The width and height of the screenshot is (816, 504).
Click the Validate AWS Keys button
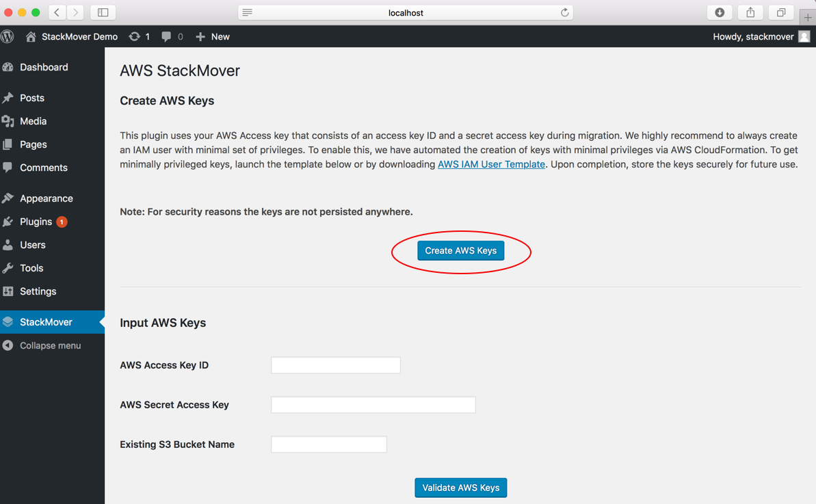click(460, 488)
